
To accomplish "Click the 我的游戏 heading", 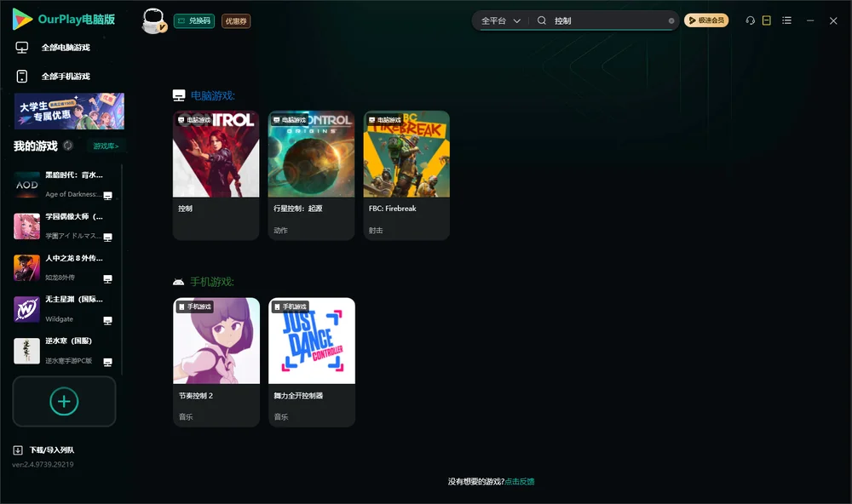I will tap(35, 146).
